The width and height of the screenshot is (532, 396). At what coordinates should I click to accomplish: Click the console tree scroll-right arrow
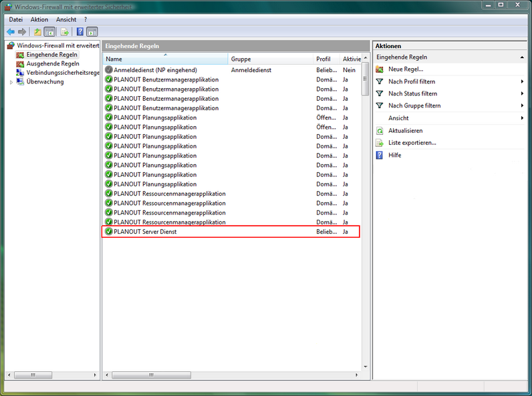click(x=95, y=375)
